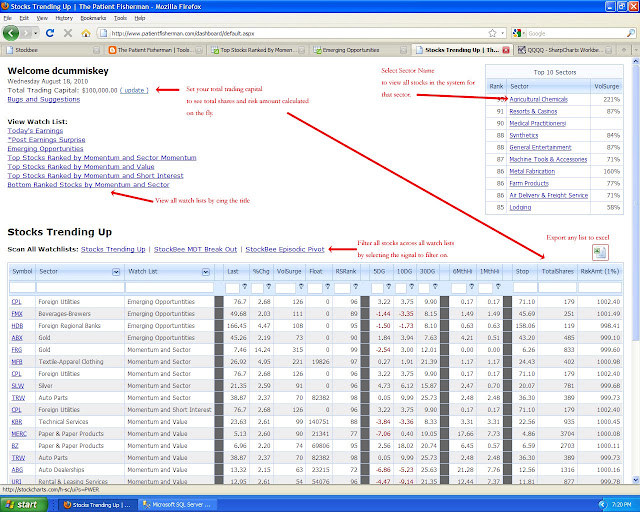Viewport: 640px width, 512px height.
Task: Filter by StockBee MDT Break Out
Action: (195, 249)
